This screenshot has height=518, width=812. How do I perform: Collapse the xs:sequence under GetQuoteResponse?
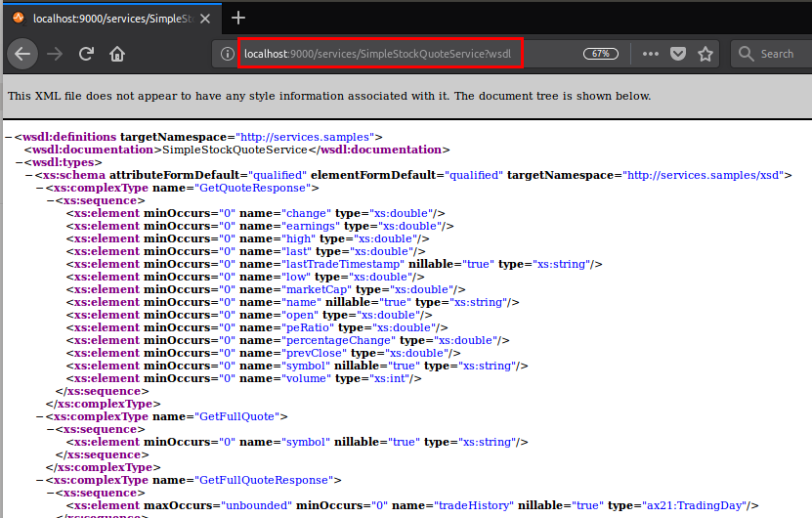point(48,200)
